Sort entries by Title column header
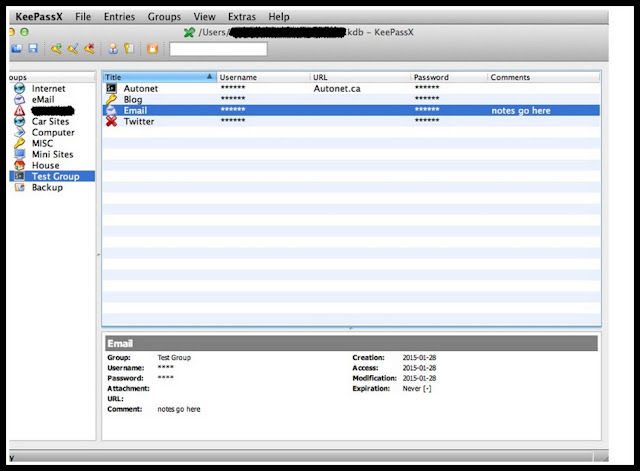640x471 pixels. click(159, 77)
